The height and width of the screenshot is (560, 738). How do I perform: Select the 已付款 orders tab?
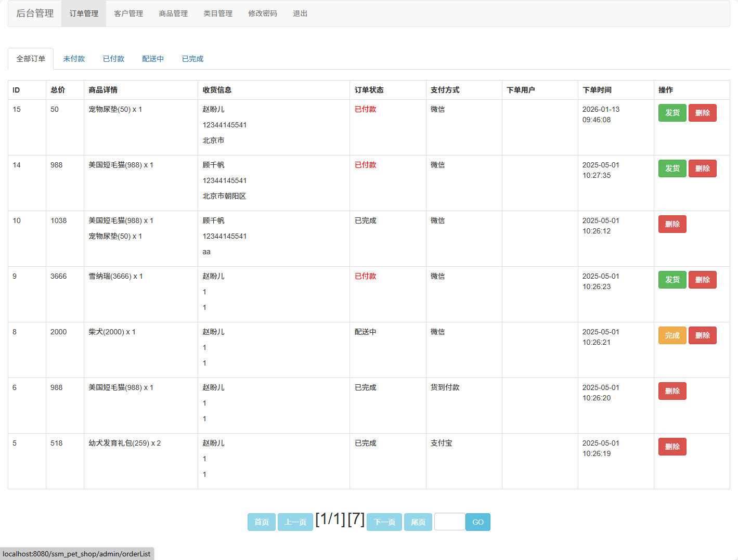(x=113, y=59)
